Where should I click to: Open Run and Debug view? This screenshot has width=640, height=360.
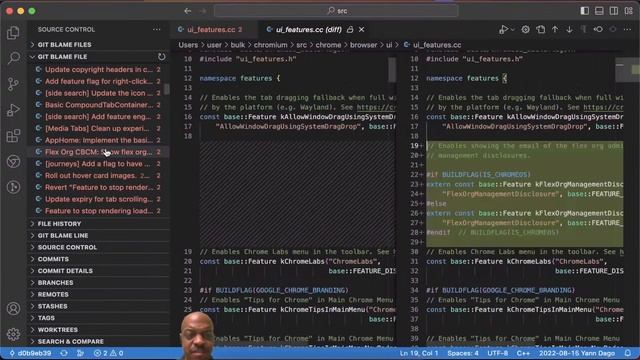coord(13,110)
